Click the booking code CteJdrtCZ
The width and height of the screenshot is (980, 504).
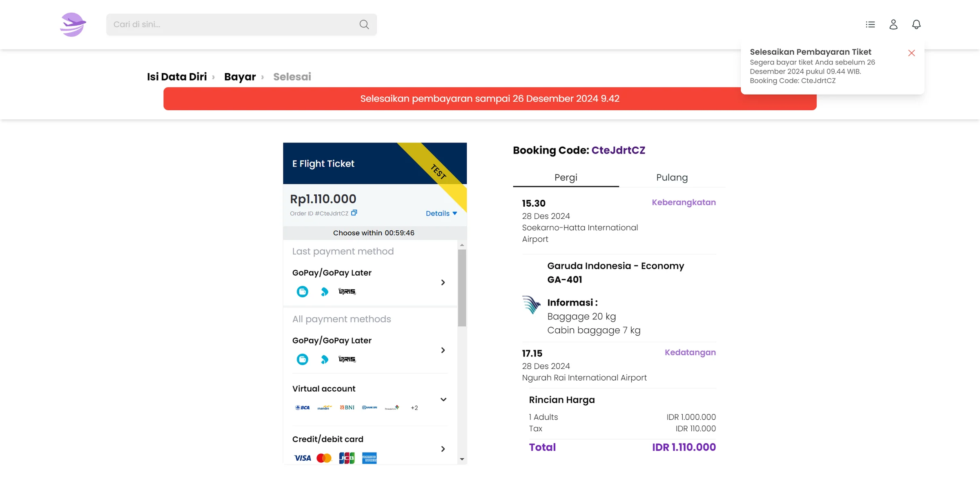pyautogui.click(x=618, y=150)
